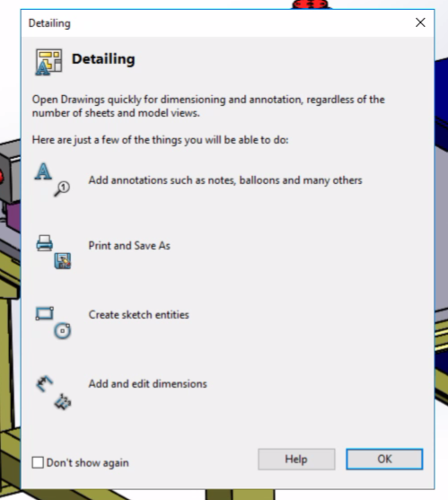Confirm the dialog with OK
The width and height of the screenshot is (448, 500).
point(384,460)
